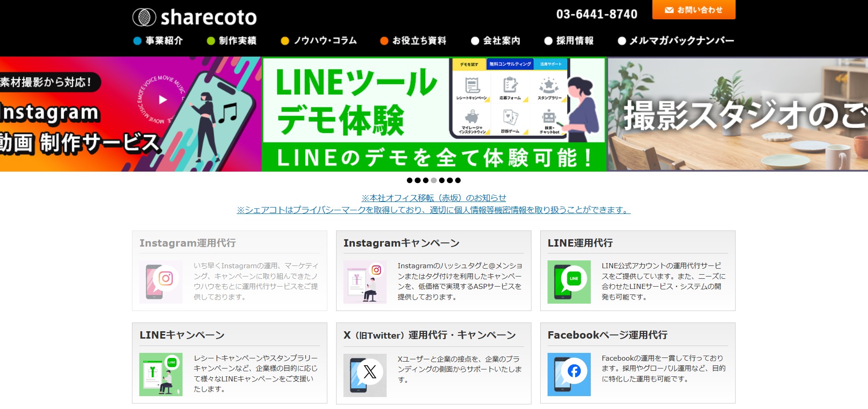The height and width of the screenshot is (409, 868).
Task: Select the first carousel dot
Action: pyautogui.click(x=410, y=180)
